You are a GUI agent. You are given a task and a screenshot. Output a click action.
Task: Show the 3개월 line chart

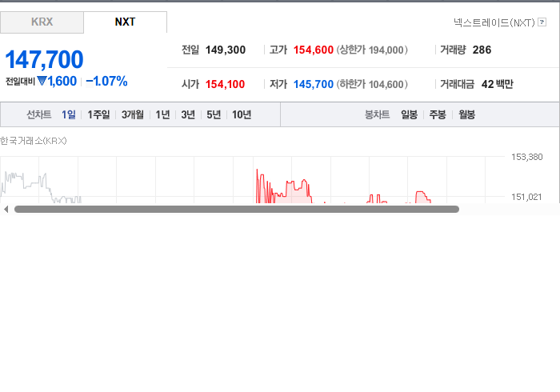(x=133, y=114)
